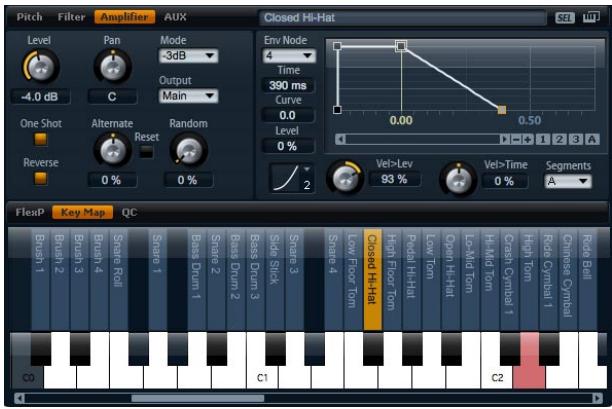Open the Output Main dropdown

189,96
